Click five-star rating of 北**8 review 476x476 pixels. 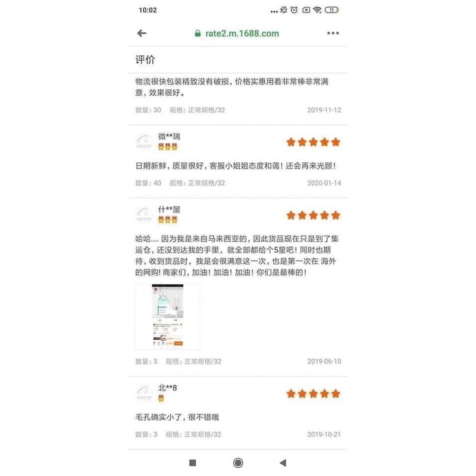coord(314,394)
